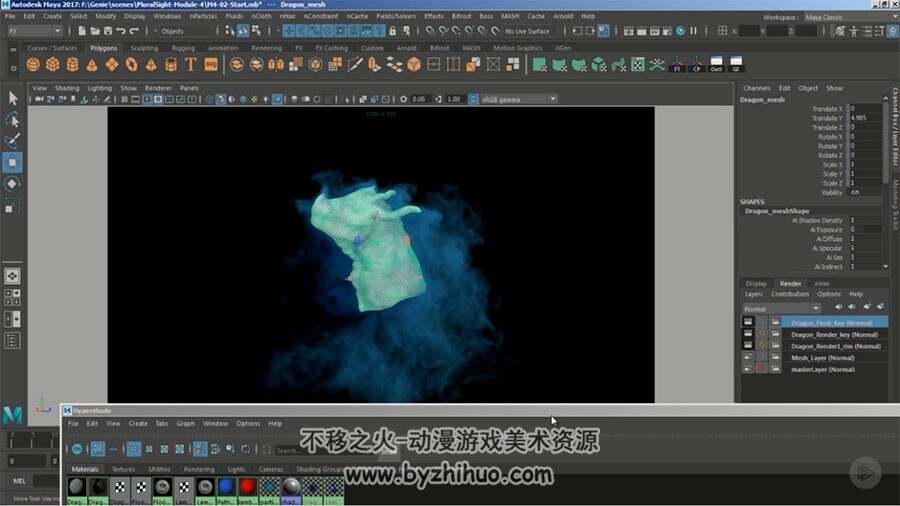The height and width of the screenshot is (506, 900).
Task: Select the Mesh_Layer render layer
Action: [x=823, y=357]
